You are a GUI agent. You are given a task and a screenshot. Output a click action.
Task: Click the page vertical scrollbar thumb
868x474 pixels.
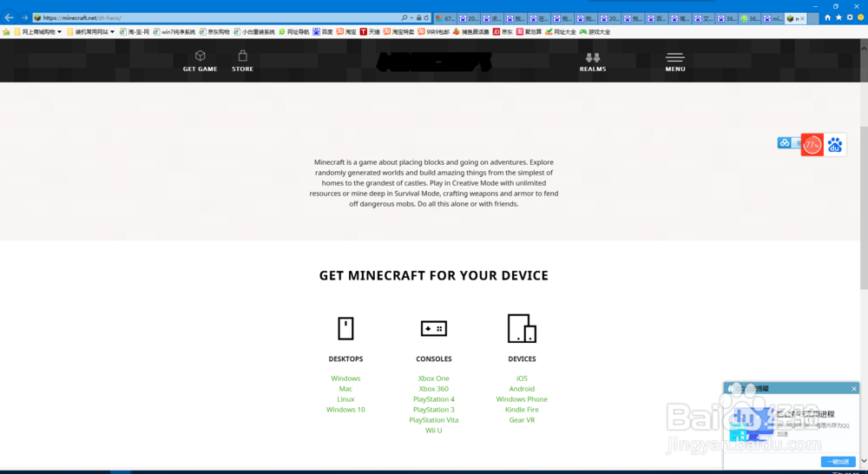864,207
